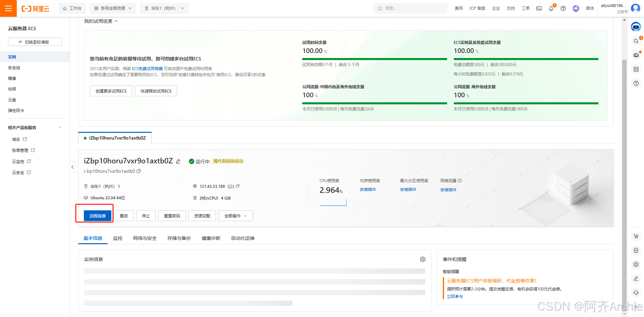The image size is (644, 317).
Task: Open ICP 备案 in the top bar
Action: [x=477, y=8]
